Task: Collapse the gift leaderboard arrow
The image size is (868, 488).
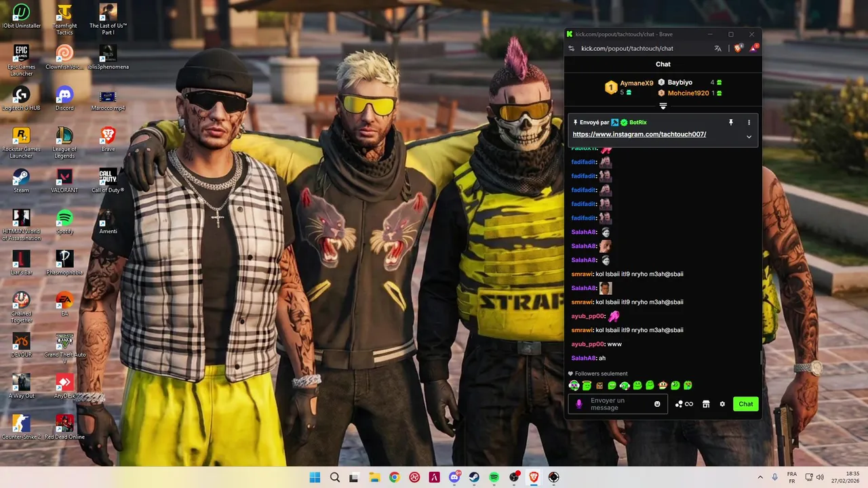Action: pos(663,106)
